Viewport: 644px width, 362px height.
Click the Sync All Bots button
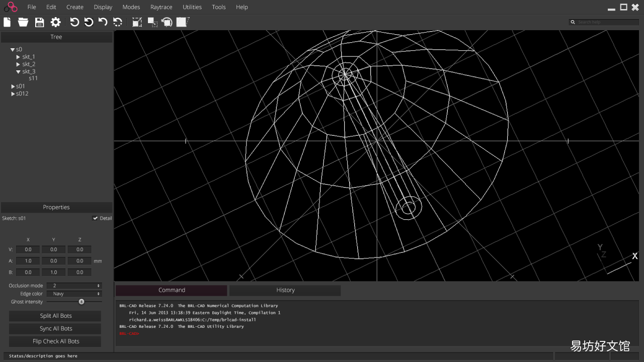click(55, 328)
